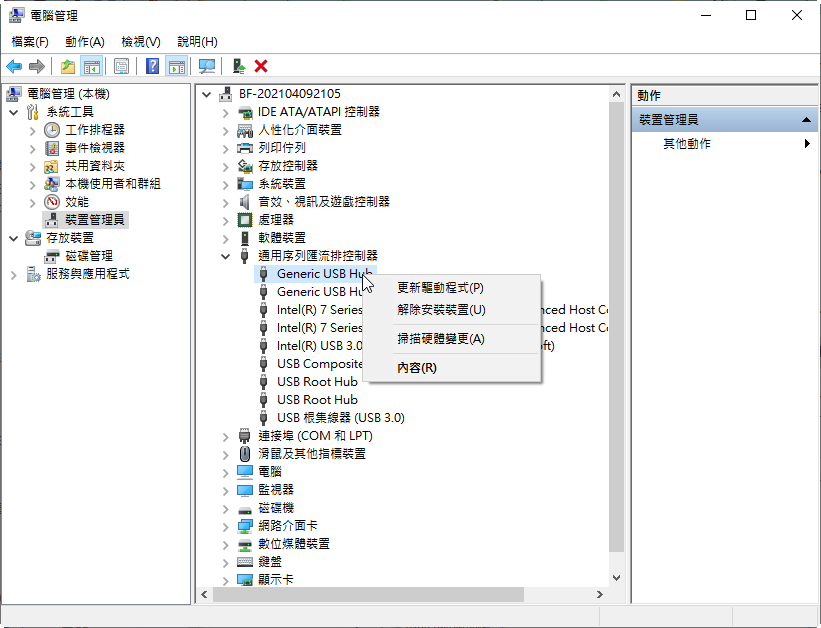Choose 解除安裝裝置(U) from context menu

[454, 310]
